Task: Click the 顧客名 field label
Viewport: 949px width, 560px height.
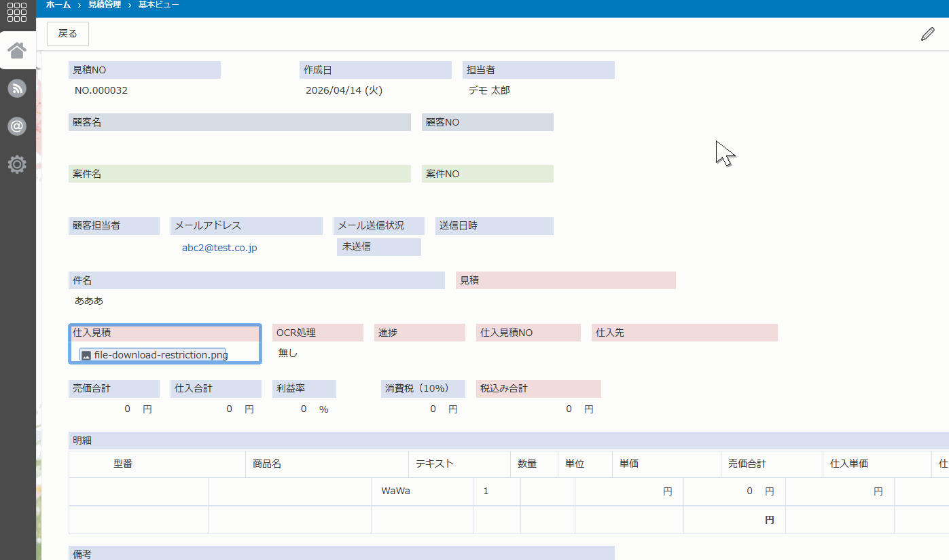Action: (240, 122)
